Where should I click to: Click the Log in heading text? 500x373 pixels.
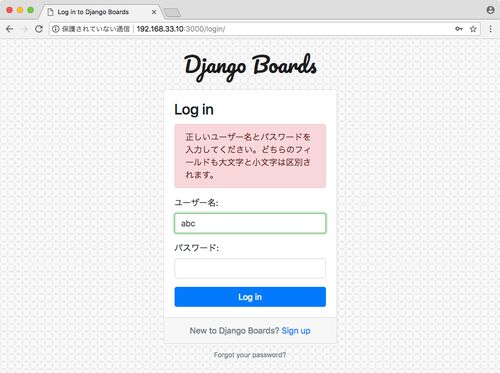[194, 110]
